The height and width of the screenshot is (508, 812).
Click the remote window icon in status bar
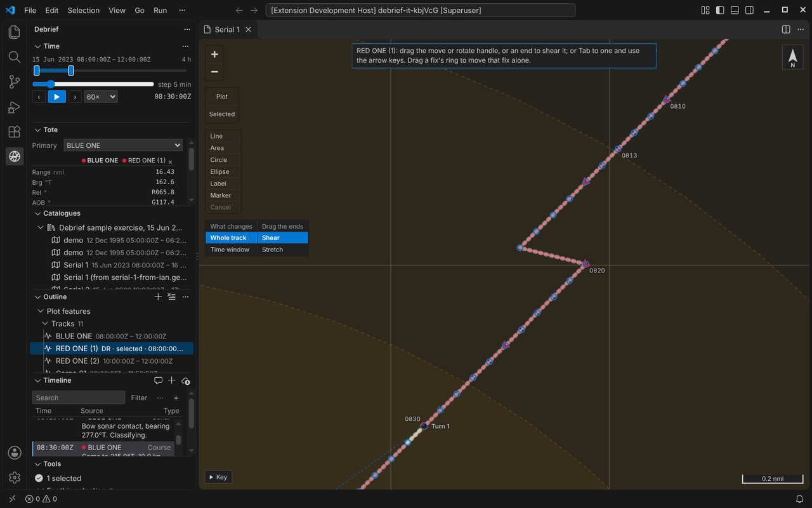pos(12,499)
